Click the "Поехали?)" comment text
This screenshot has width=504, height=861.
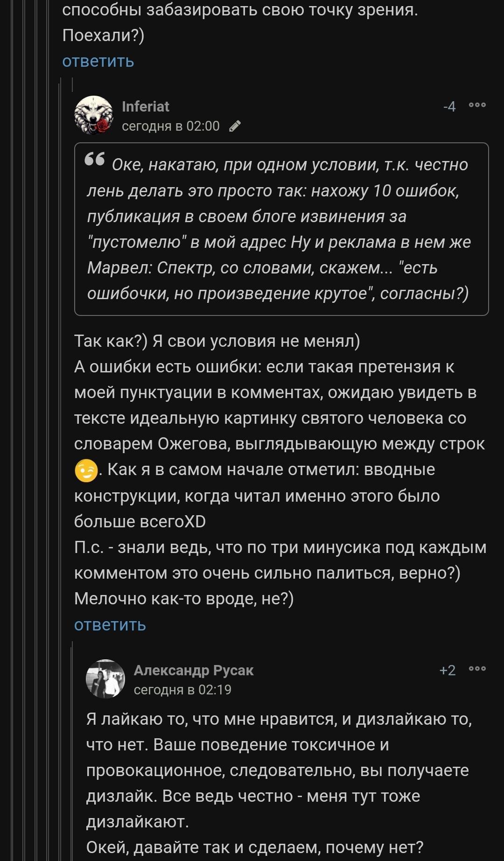pyautogui.click(x=103, y=35)
